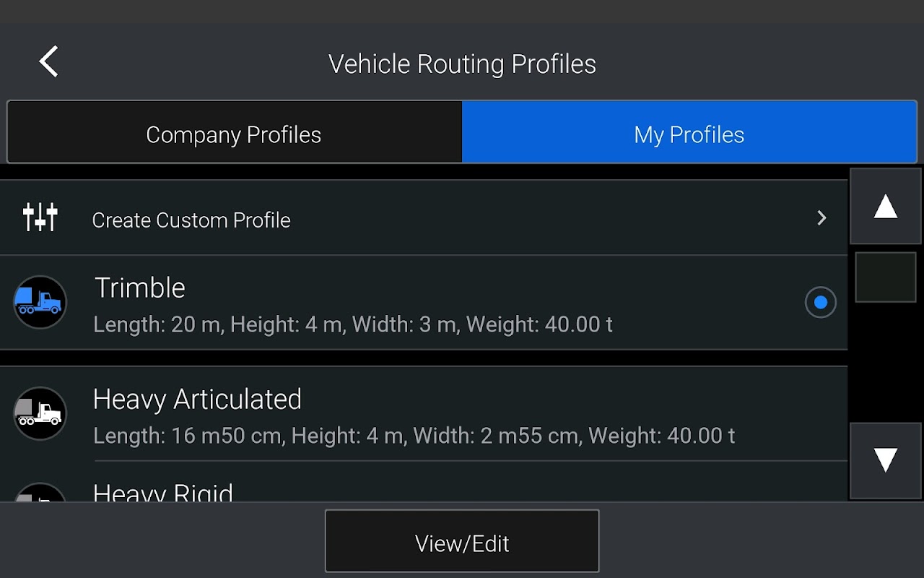Viewport: 924px width, 578px height.
Task: Click the scrollbar thumb block
Action: (885, 277)
